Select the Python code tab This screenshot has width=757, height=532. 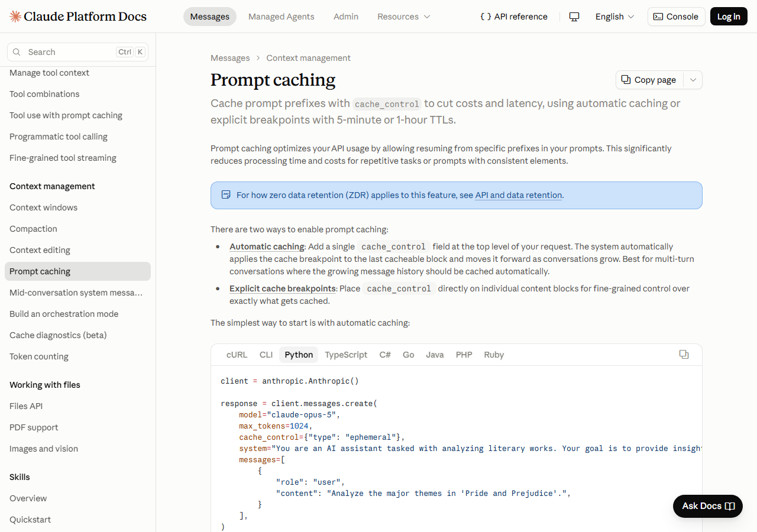pyautogui.click(x=299, y=355)
